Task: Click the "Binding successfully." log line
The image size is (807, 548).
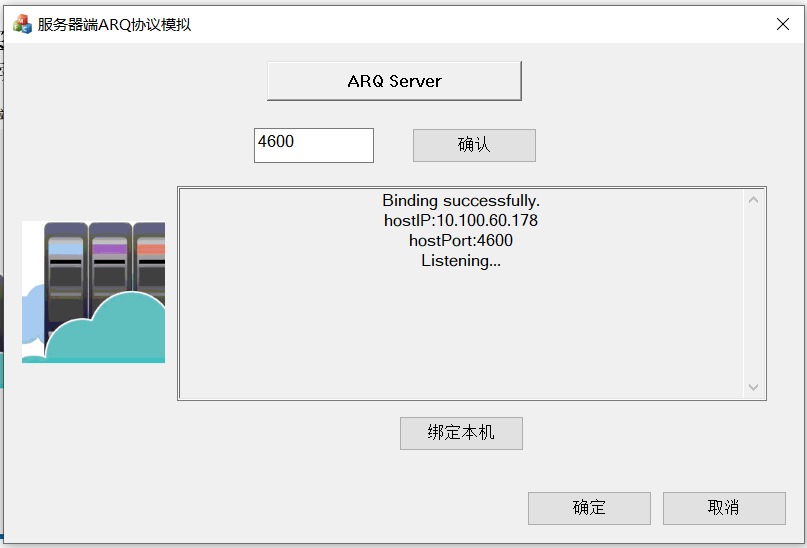Action: 461,200
